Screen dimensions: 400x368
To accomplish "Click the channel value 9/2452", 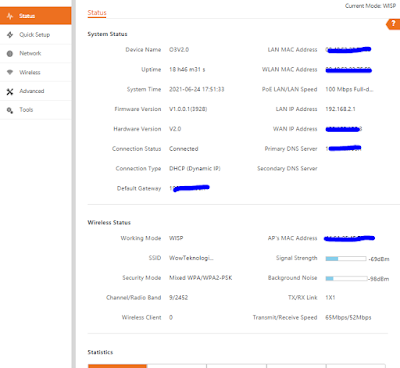I will click(x=178, y=297).
